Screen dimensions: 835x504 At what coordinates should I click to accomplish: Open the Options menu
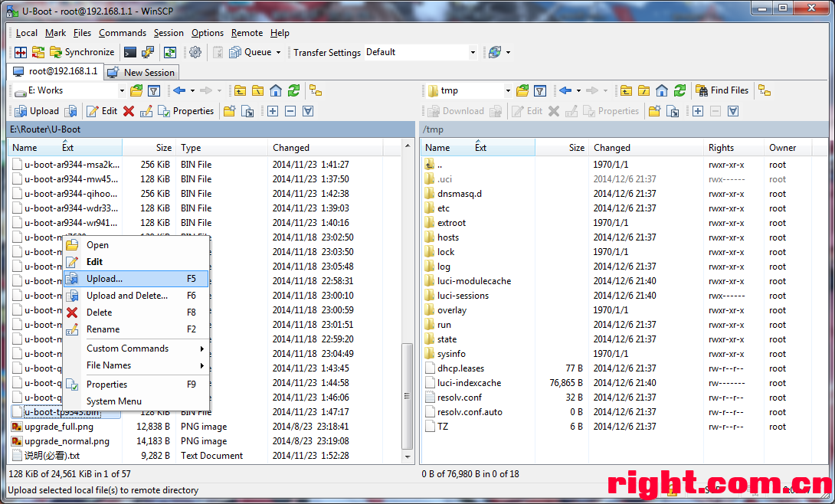[x=208, y=33]
